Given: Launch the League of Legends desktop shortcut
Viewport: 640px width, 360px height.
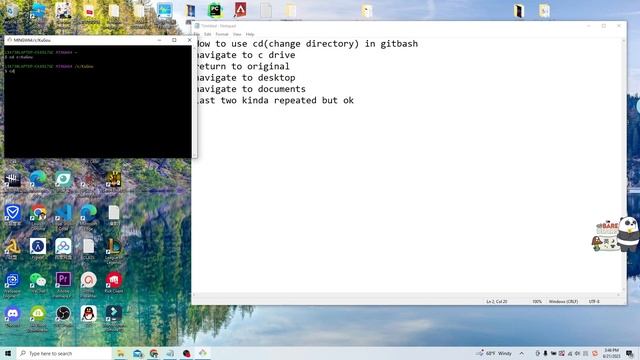Looking at the screenshot, I should (x=114, y=247).
